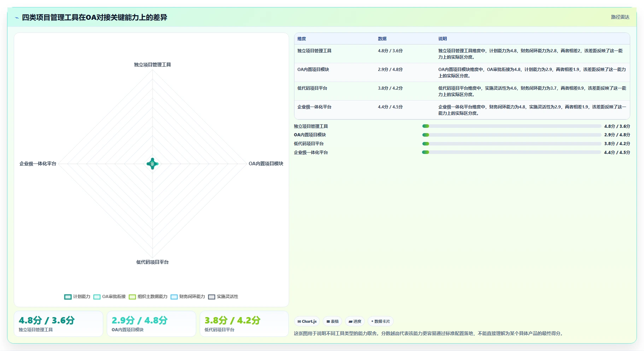This screenshot has width=644, height=351.
Task: Click the 4.4分 / 4.5分 progress value
Action: point(617,153)
